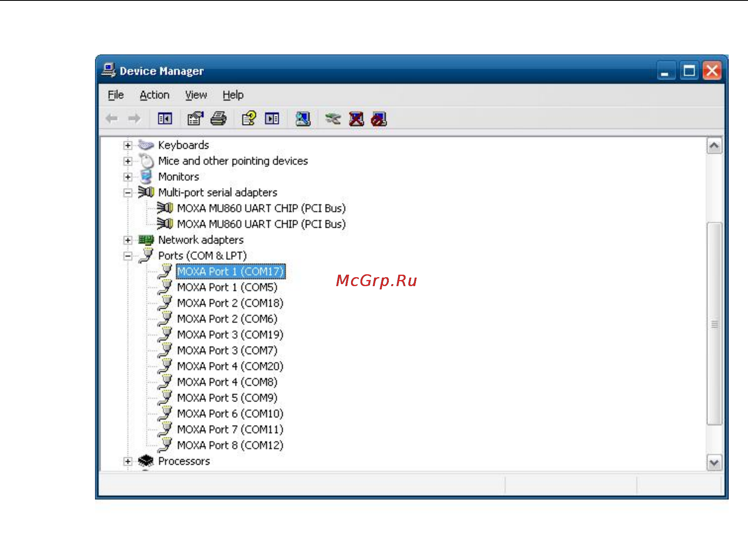Click the Device Manager title bar icon
The image size is (748, 560).
[x=109, y=70]
